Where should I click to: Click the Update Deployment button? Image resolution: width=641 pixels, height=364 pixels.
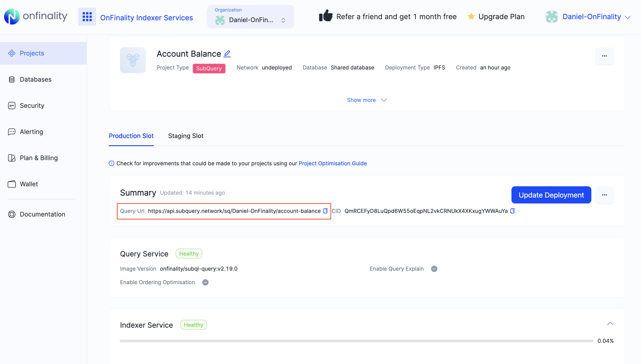click(551, 195)
